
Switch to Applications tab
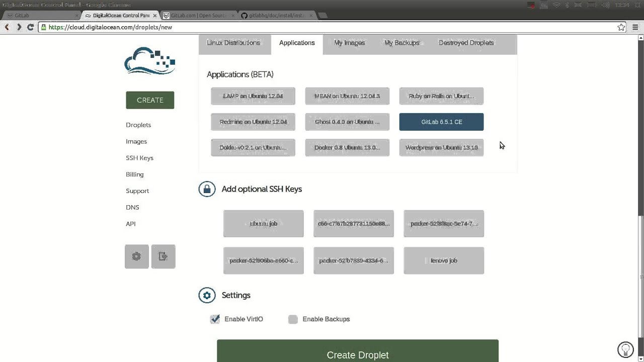297,43
